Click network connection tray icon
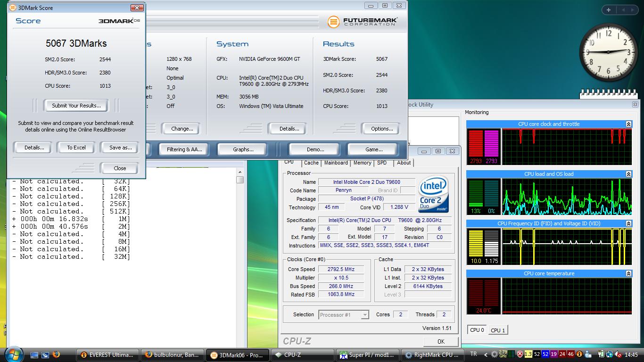644x362 pixels. click(610, 354)
